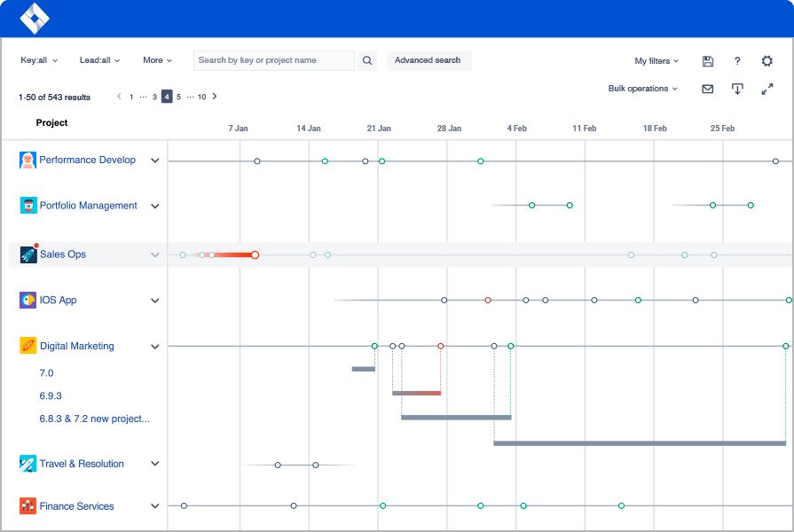Click the white diamond app logo

pos(35,19)
